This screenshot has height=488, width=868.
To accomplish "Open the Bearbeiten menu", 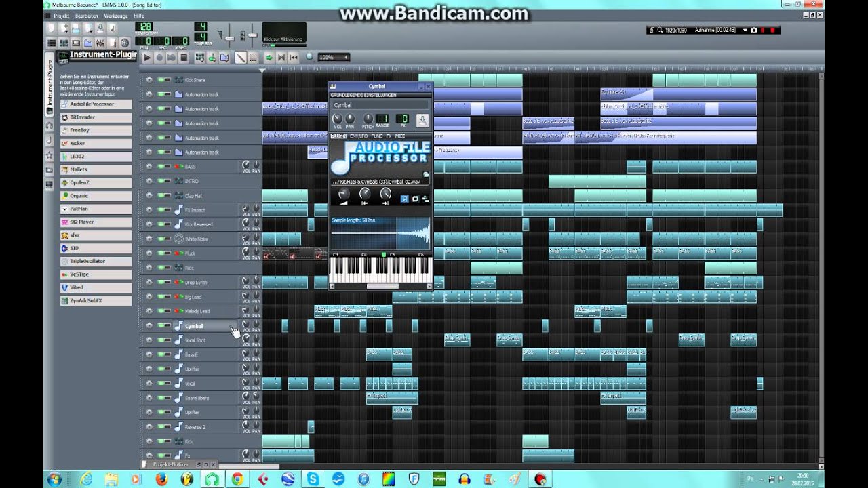I will coord(87,16).
